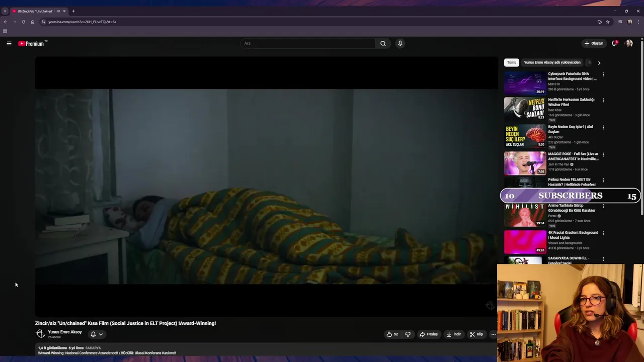Viewport: 644px width, 362px height.
Task: Open YouTube account avatar menu
Action: click(x=629, y=44)
